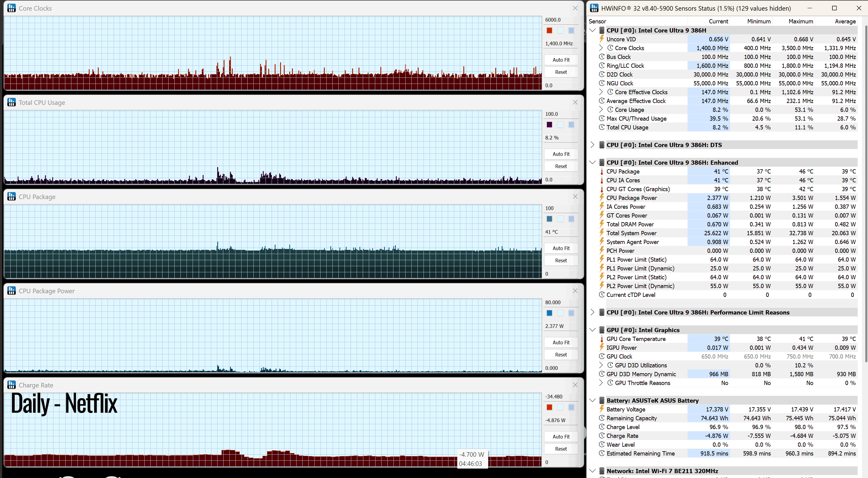Select the Total System Power sensor row
This screenshot has height=478, width=868.
point(728,233)
